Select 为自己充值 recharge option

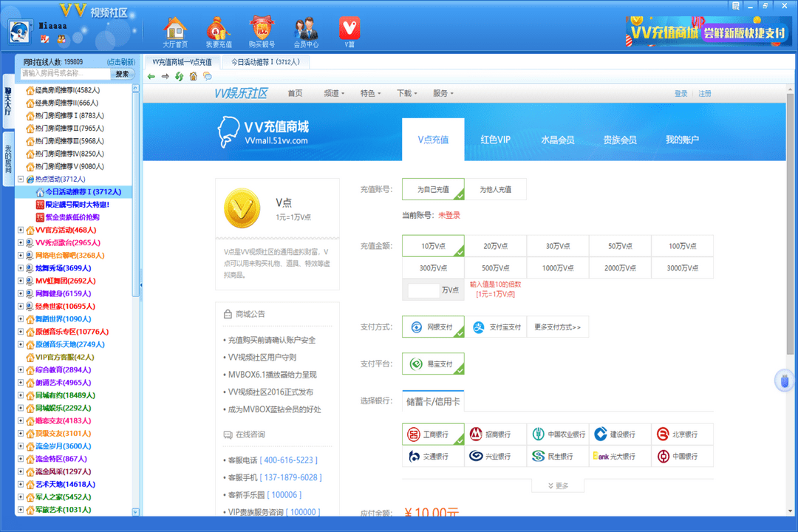[433, 188]
